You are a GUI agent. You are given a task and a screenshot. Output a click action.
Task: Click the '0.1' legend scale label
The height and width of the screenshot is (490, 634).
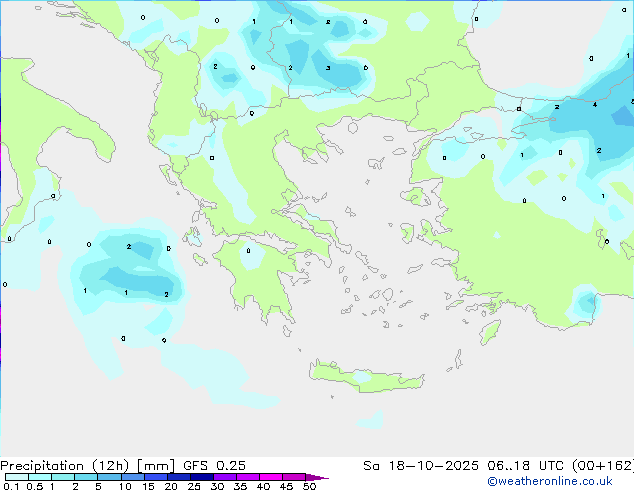pos(11,486)
